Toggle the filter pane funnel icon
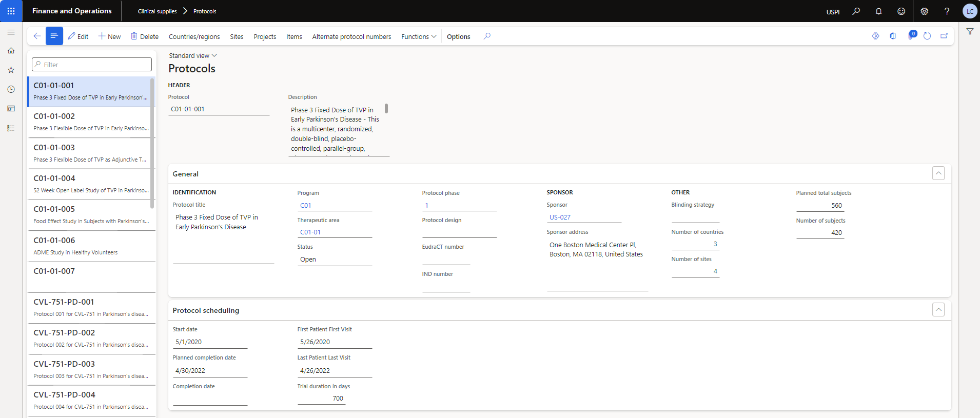 970,32
